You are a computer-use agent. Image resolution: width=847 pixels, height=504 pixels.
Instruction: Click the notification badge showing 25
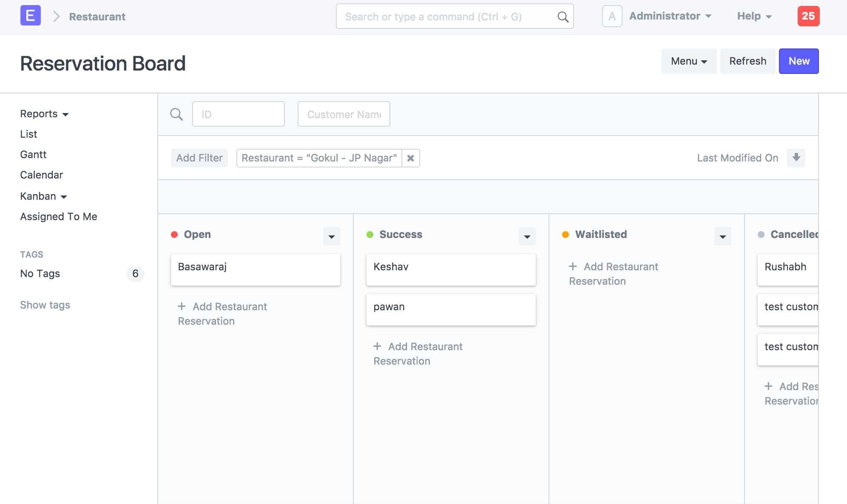click(x=808, y=16)
